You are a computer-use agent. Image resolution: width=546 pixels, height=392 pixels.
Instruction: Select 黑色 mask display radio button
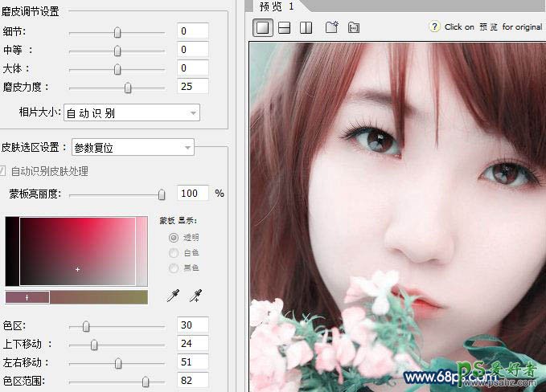[x=173, y=267]
